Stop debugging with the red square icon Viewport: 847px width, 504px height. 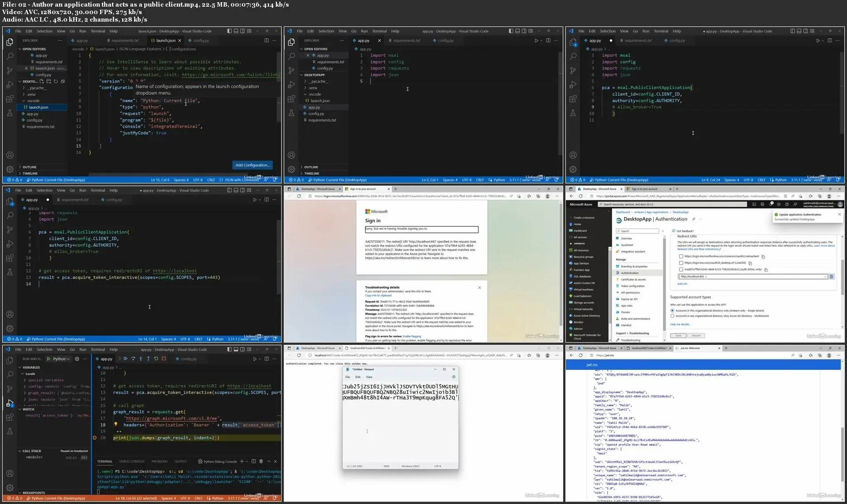pyautogui.click(x=164, y=359)
